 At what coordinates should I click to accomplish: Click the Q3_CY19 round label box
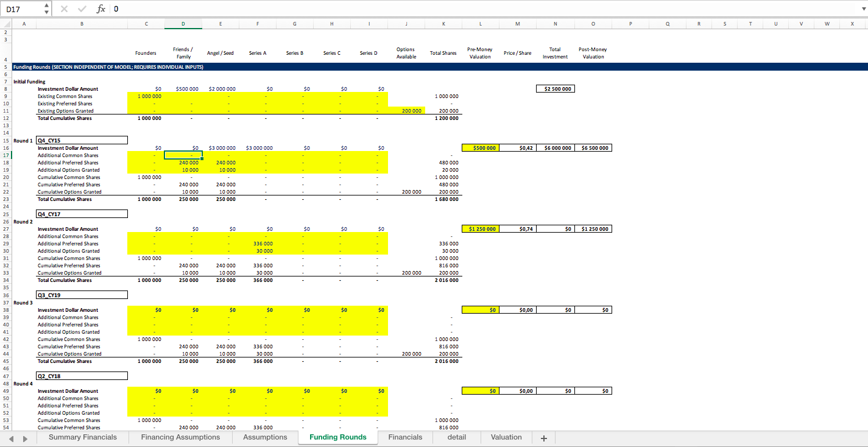(82, 295)
